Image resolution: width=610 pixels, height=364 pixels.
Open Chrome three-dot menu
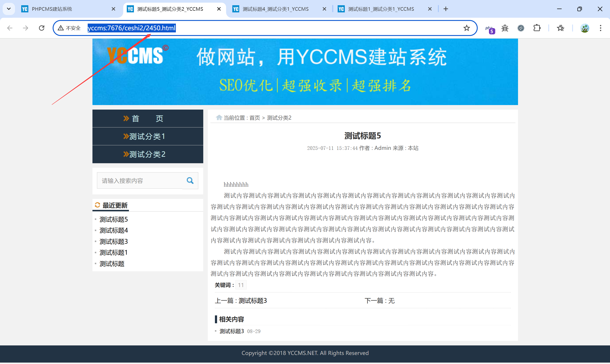[600, 28]
